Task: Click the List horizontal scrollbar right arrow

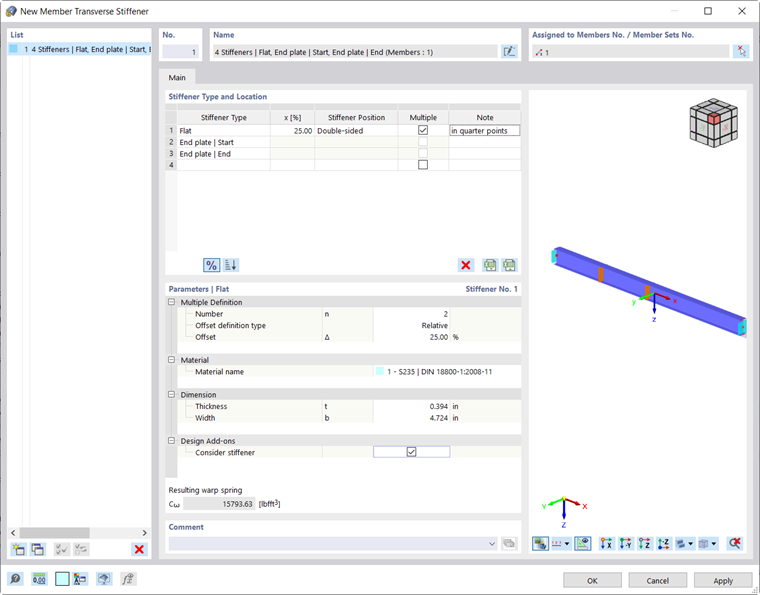Action: 144,532
